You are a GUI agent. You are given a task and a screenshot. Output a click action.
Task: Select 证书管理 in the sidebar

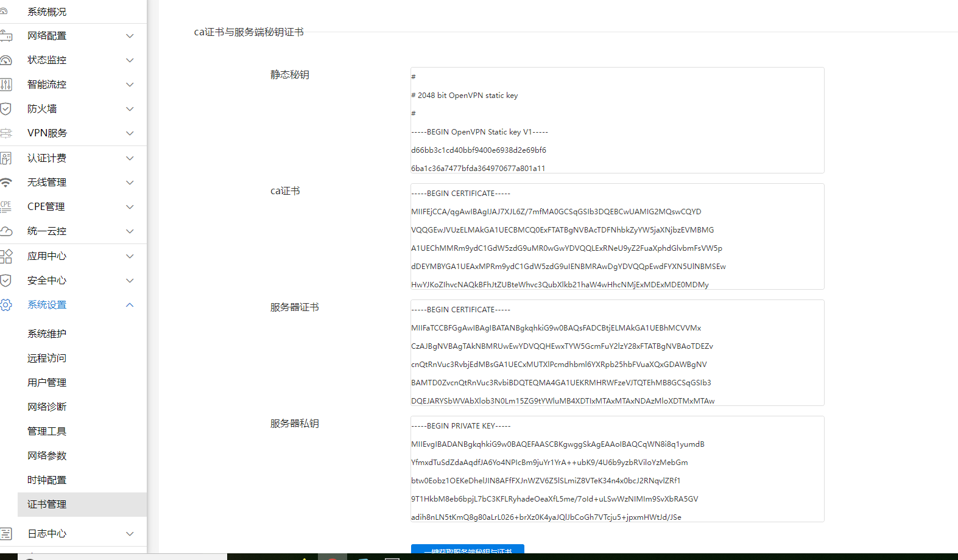(x=47, y=505)
